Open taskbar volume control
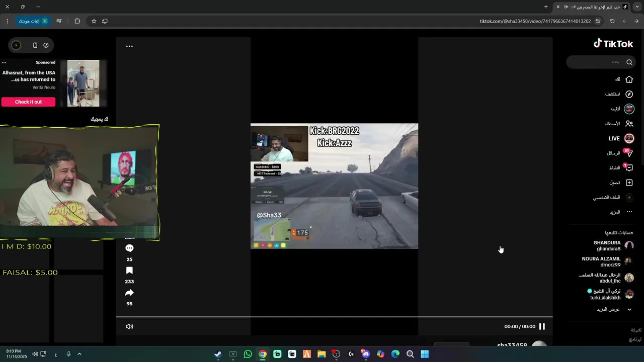The image size is (644, 362). (x=35, y=354)
